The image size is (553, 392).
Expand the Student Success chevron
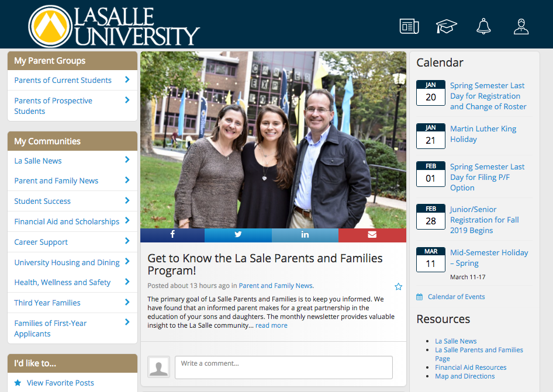point(127,200)
